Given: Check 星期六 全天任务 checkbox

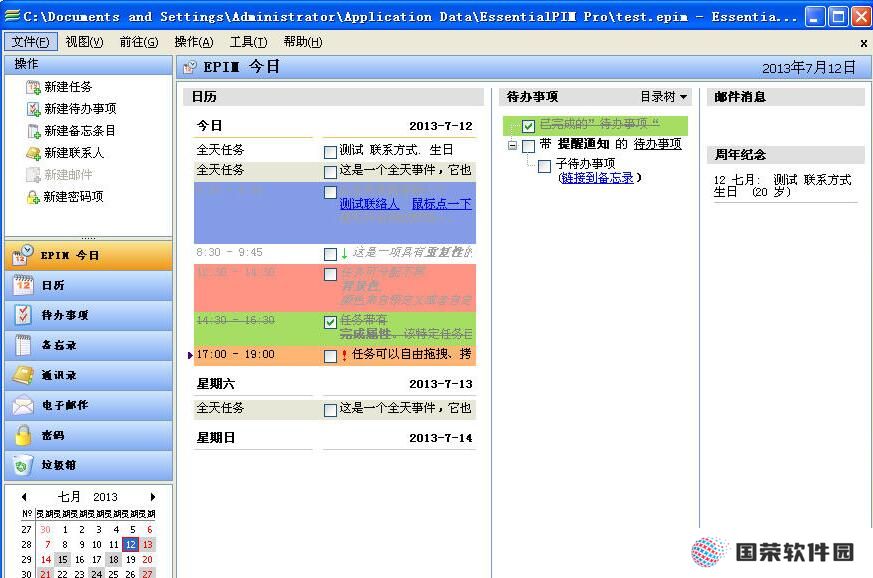Looking at the screenshot, I should click(x=330, y=410).
